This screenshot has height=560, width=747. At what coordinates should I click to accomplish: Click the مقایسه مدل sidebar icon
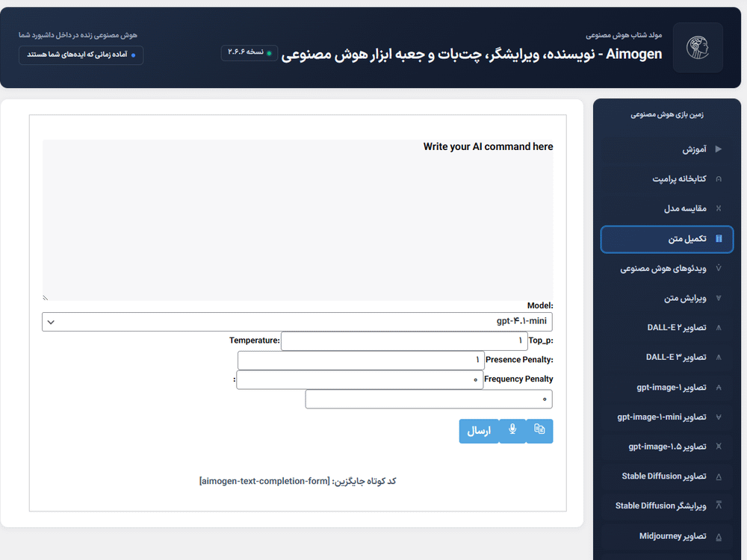(719, 208)
